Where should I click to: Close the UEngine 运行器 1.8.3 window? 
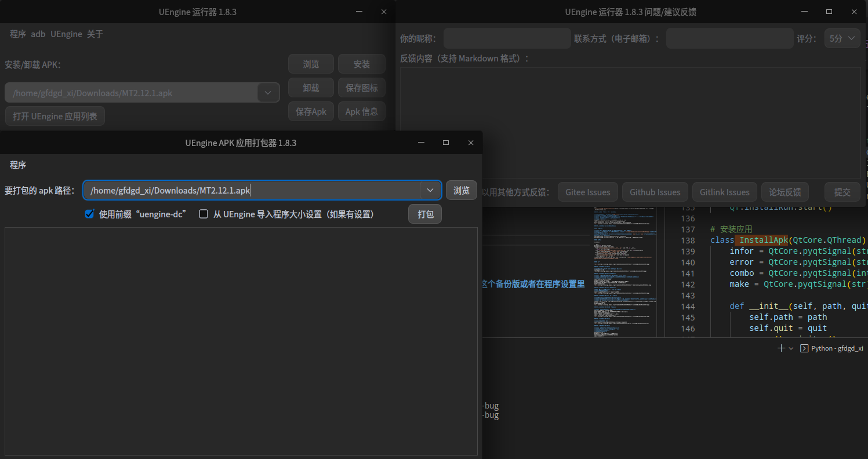coord(384,12)
